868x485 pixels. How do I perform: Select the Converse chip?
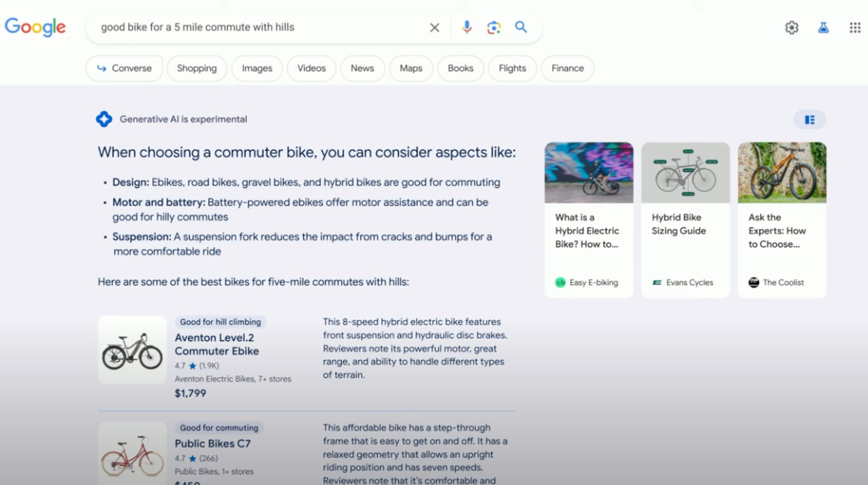click(x=124, y=68)
